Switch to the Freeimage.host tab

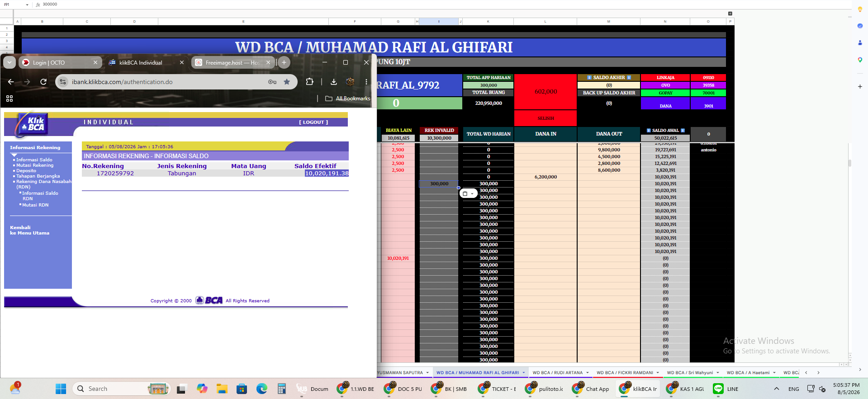(232, 62)
